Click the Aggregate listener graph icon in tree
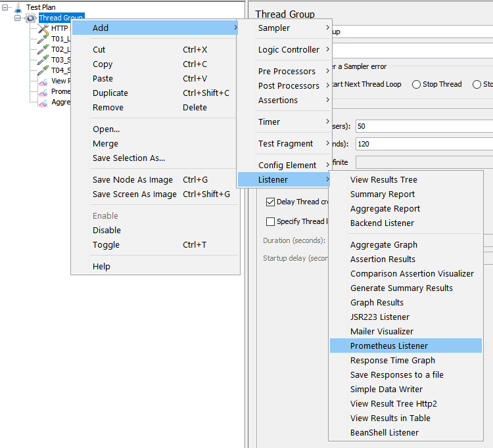Screen dimensions: 493x448 tap(43, 102)
